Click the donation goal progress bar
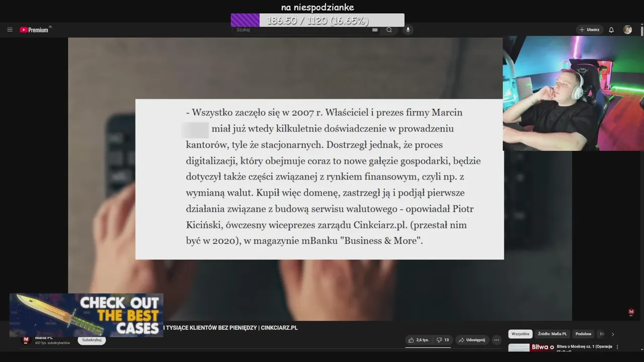 317,20
